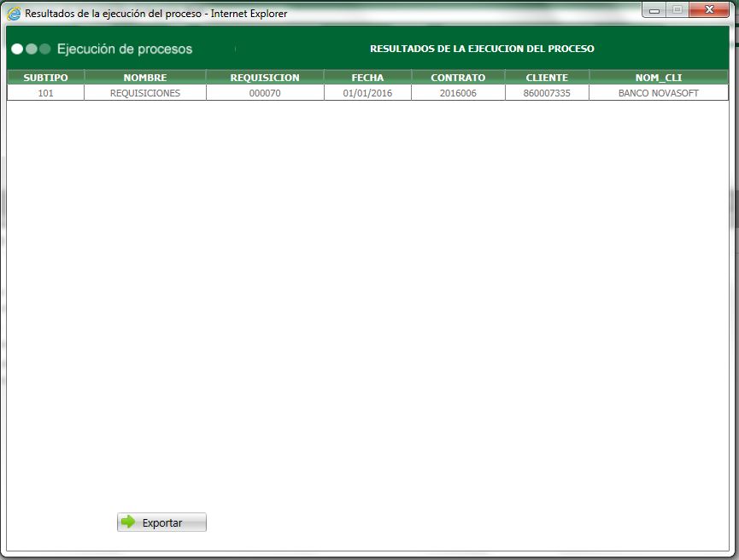Image resolution: width=739 pixels, height=560 pixels.
Task: Click the REQUISICION column header
Action: pos(265,77)
